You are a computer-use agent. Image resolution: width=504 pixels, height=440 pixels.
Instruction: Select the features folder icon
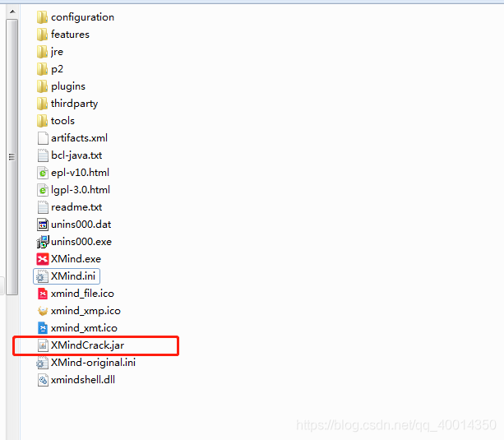click(43, 35)
